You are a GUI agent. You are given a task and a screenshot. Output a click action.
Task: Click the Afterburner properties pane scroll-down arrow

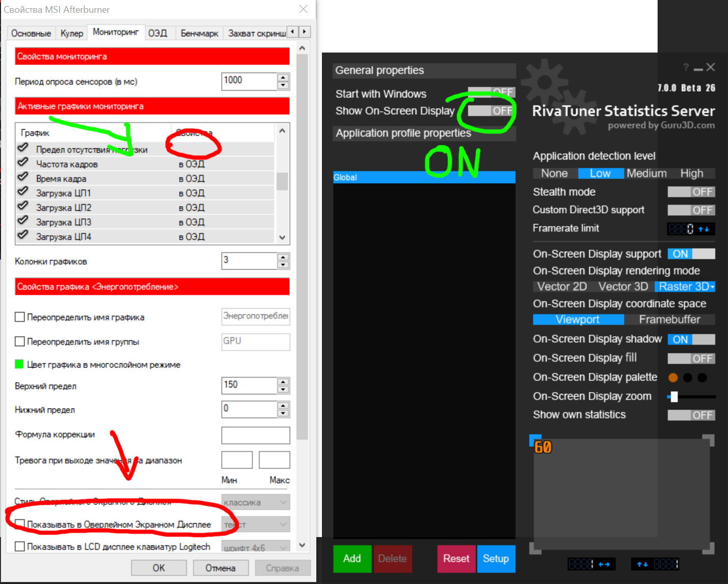click(x=302, y=545)
